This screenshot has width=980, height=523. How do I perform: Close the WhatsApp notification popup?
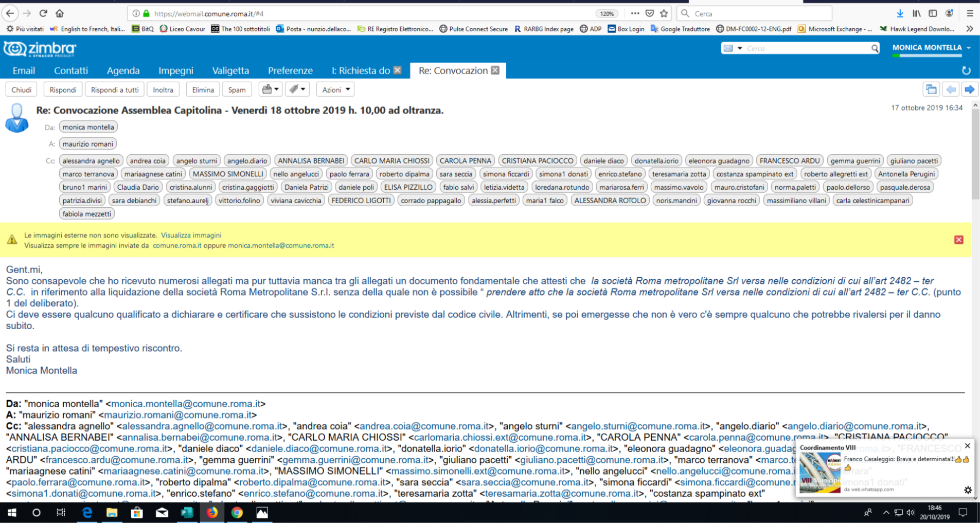tap(967, 446)
